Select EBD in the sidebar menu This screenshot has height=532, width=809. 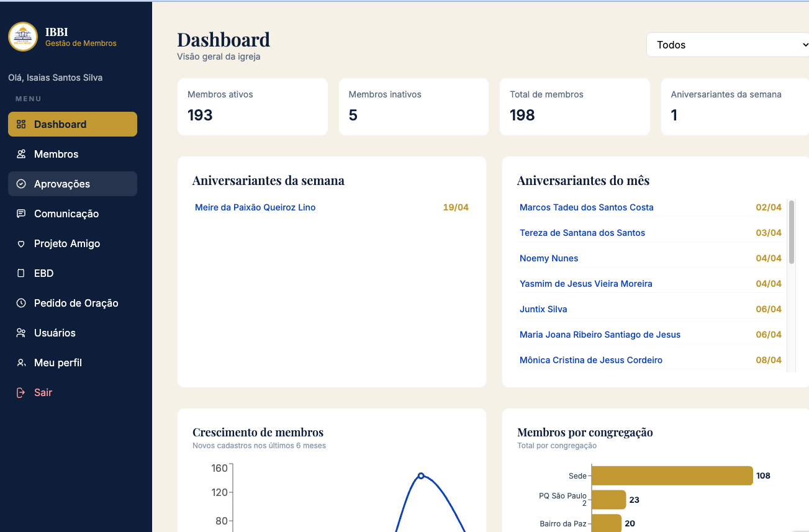(73, 273)
